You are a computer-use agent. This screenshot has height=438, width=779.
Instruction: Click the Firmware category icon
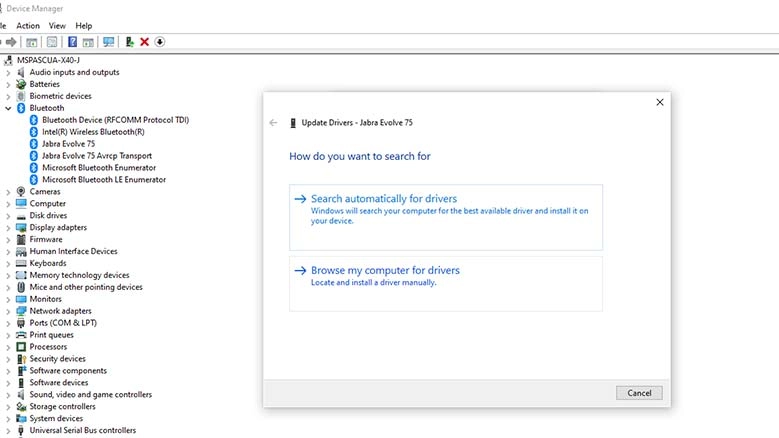[x=21, y=239]
